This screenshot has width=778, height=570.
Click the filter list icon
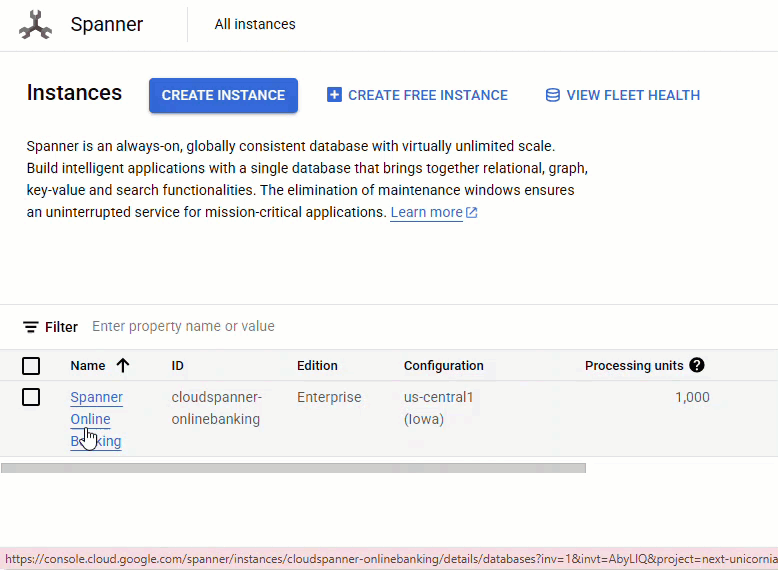click(x=31, y=327)
